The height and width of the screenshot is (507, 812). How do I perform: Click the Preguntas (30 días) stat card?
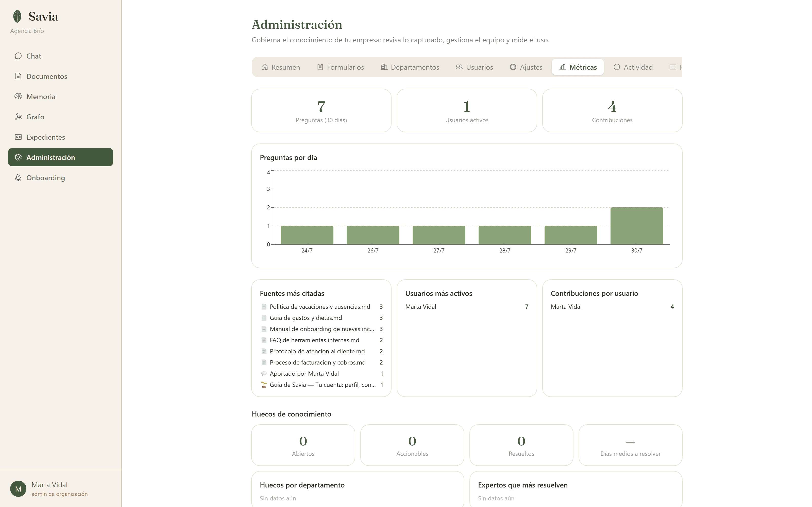(x=321, y=110)
